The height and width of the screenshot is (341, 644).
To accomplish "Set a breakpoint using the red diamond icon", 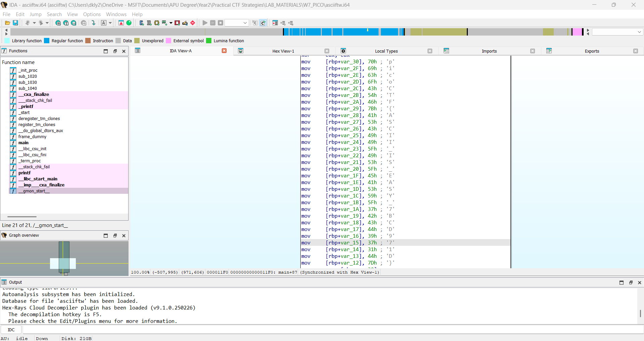I will (x=193, y=23).
